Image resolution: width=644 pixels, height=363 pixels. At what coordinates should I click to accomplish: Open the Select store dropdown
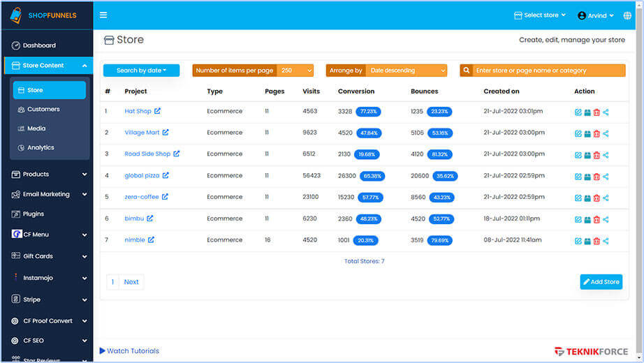[x=540, y=15]
